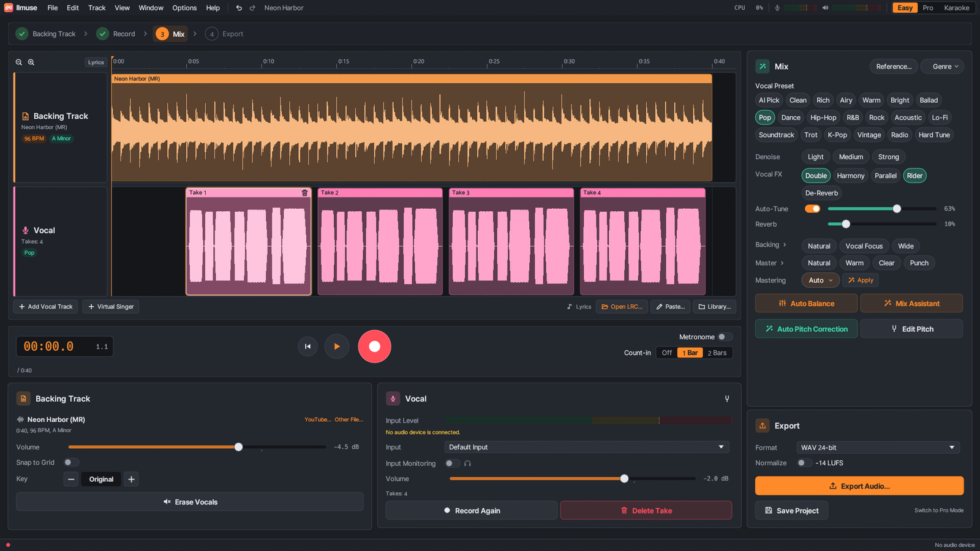Screen dimensions: 980x551
Task: Click the microphone icon in the top bar
Action: pos(777,8)
